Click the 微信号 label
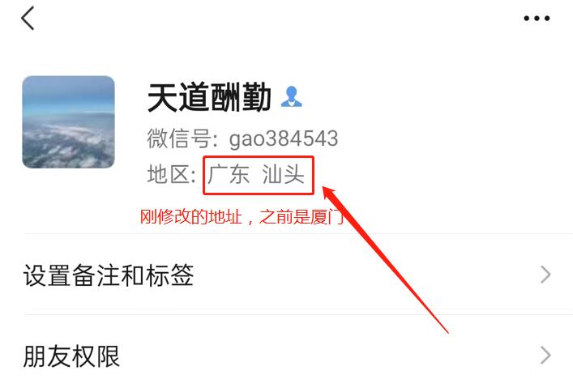 tap(178, 138)
